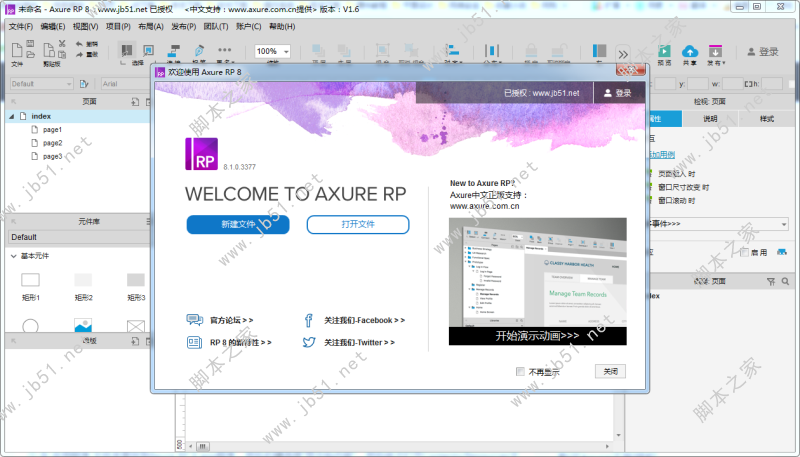Open the 关注我们-Twitter link
The height and width of the screenshot is (457, 800).
point(360,342)
